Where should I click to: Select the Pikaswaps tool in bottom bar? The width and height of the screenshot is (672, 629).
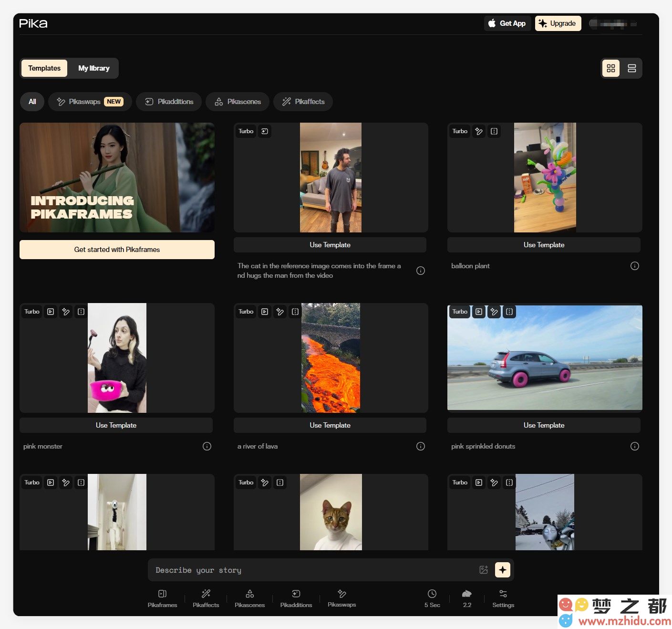[x=342, y=598]
